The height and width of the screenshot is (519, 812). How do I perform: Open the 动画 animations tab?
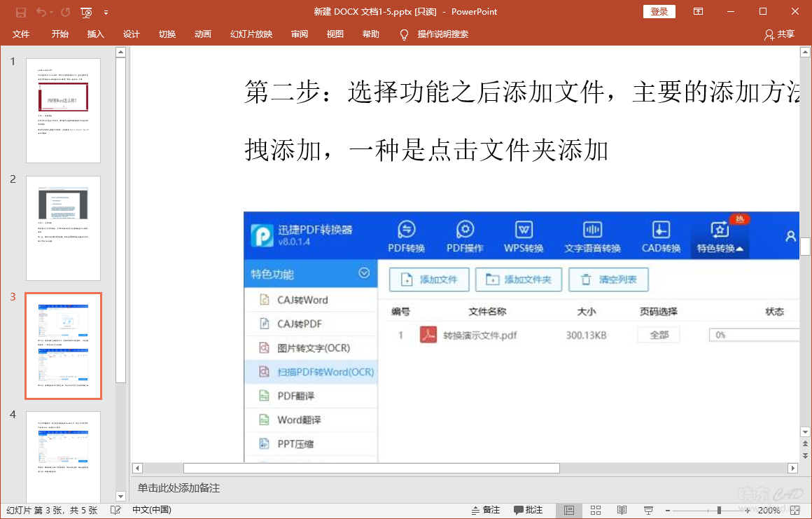[x=203, y=34]
